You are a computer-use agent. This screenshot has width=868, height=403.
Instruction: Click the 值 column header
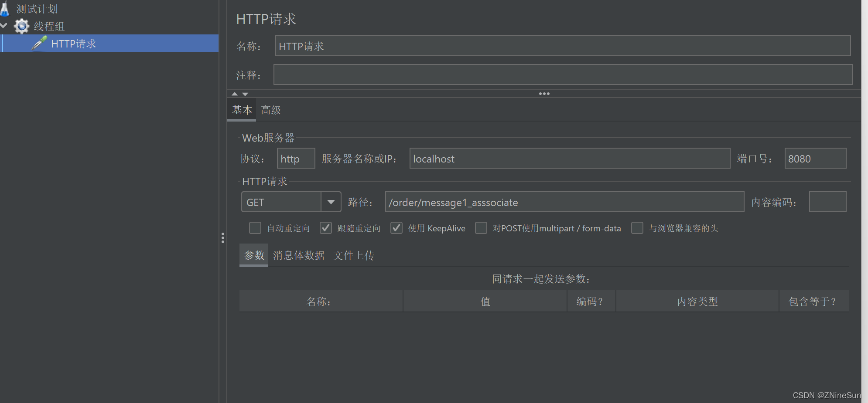(485, 301)
